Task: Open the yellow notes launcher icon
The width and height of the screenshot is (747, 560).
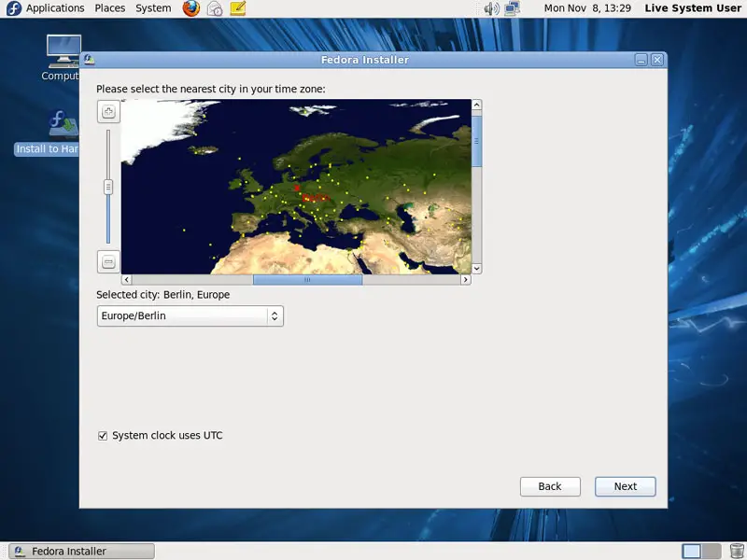Action: (x=238, y=8)
